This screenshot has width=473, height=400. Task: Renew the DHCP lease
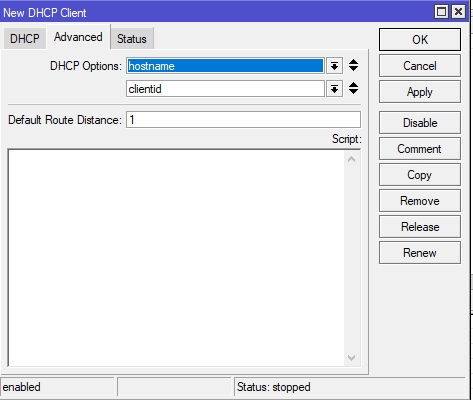pos(420,253)
